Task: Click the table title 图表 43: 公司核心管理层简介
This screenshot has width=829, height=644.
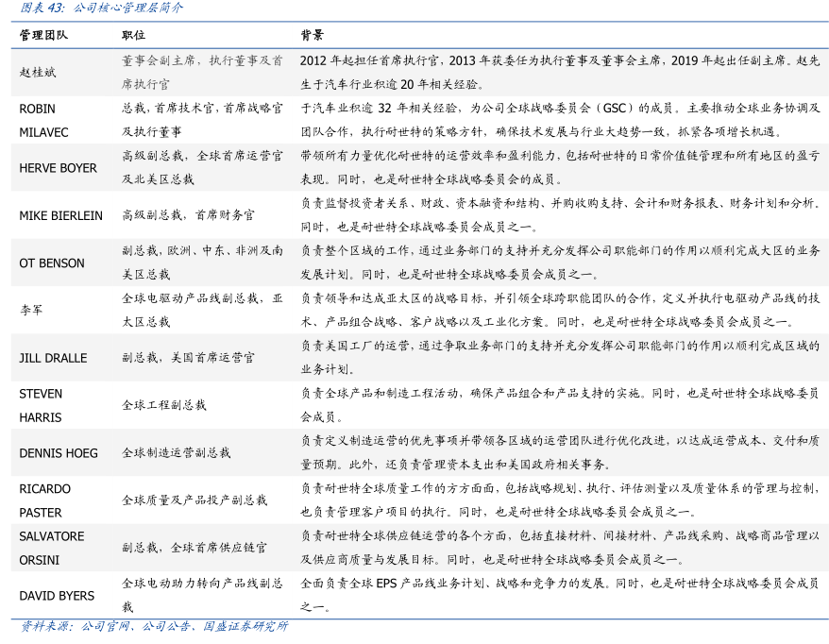Action: pos(102,8)
